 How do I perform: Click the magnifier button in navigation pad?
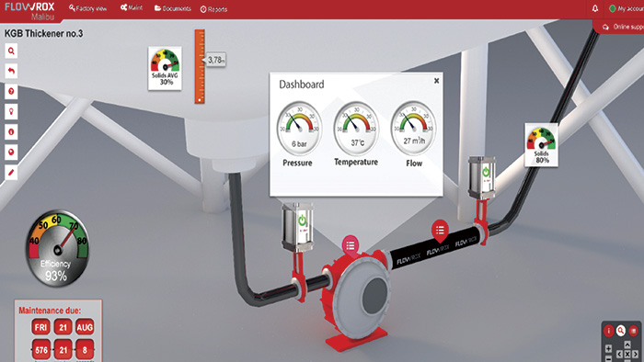tap(621, 330)
